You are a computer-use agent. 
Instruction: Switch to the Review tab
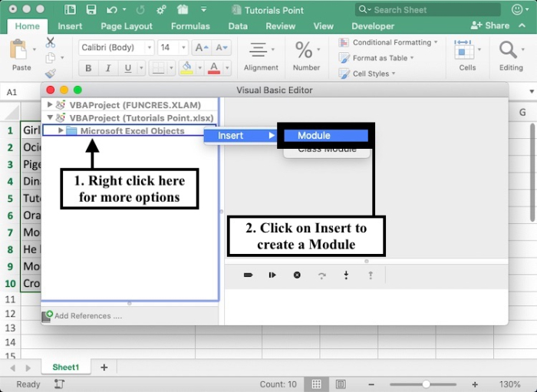281,26
